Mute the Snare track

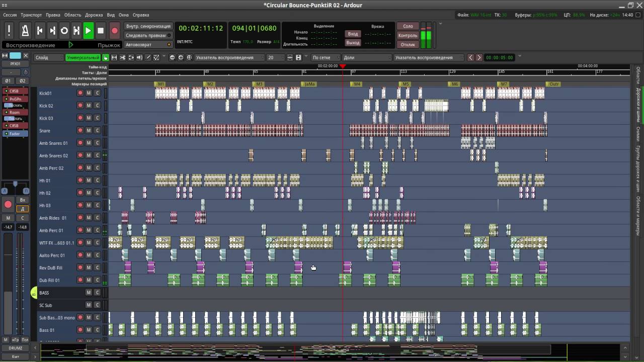89,131
